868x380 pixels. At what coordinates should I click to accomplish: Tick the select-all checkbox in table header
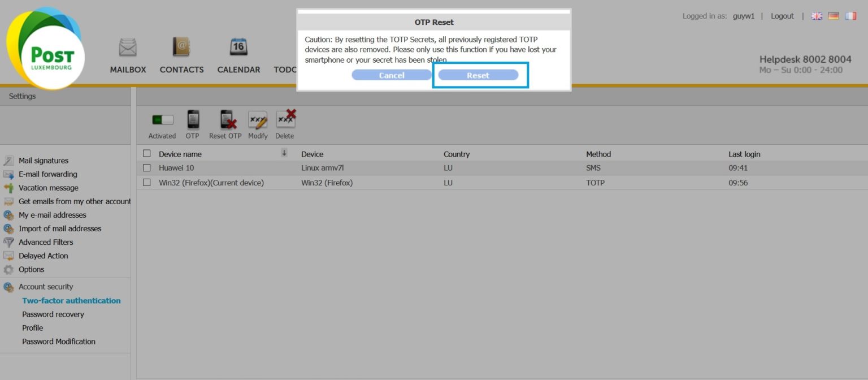(147, 153)
